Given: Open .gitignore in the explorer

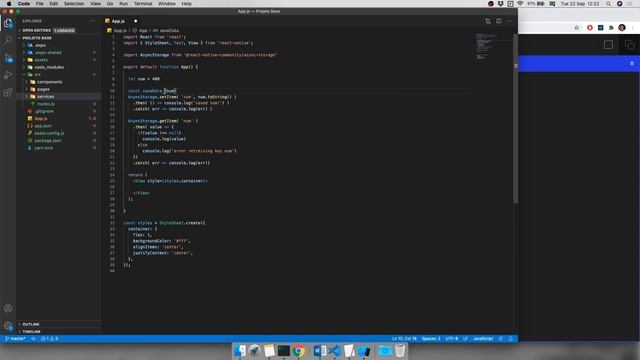Looking at the screenshot, I should tap(44, 111).
